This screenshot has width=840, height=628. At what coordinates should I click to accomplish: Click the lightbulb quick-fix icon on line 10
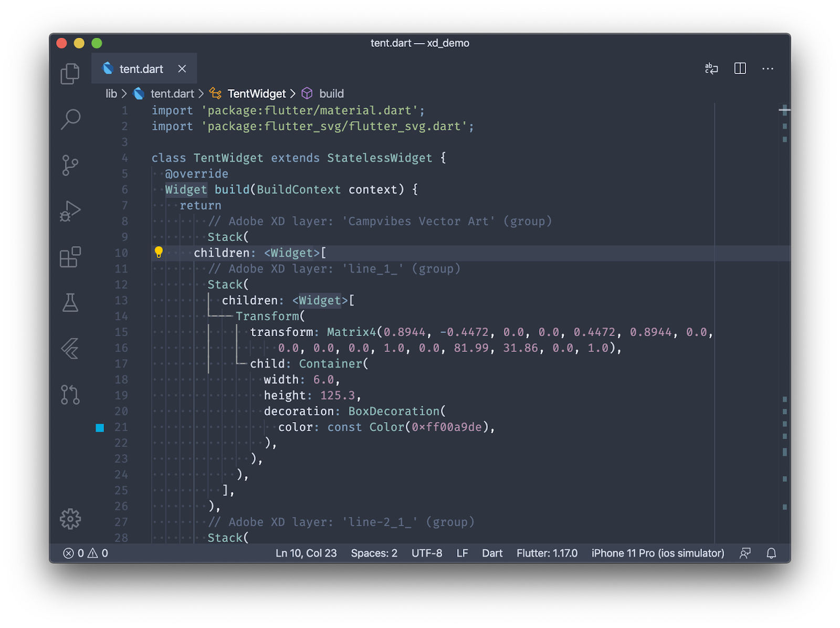(x=159, y=253)
